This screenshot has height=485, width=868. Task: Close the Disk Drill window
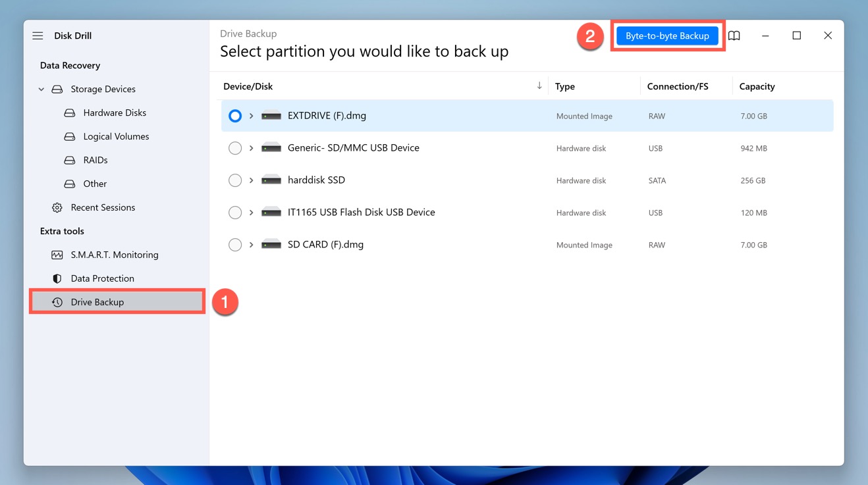pyautogui.click(x=828, y=36)
